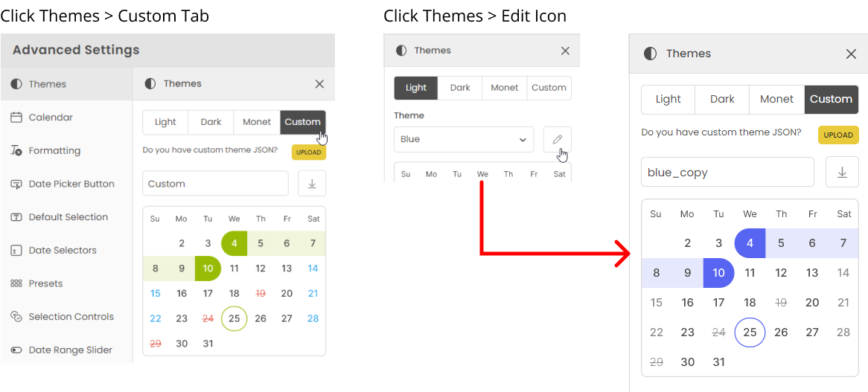Close the middle Themes panel
Viewport: 868px width, 392px height.
pyautogui.click(x=565, y=51)
